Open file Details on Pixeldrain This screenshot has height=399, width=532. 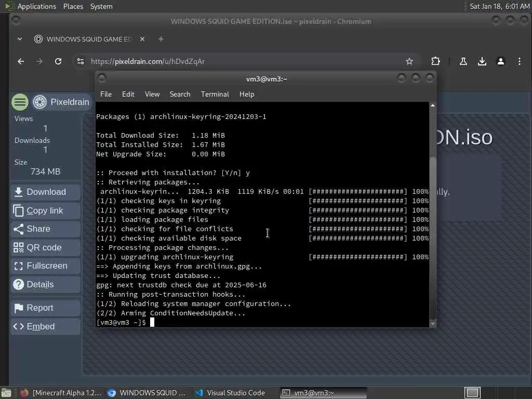(46, 284)
